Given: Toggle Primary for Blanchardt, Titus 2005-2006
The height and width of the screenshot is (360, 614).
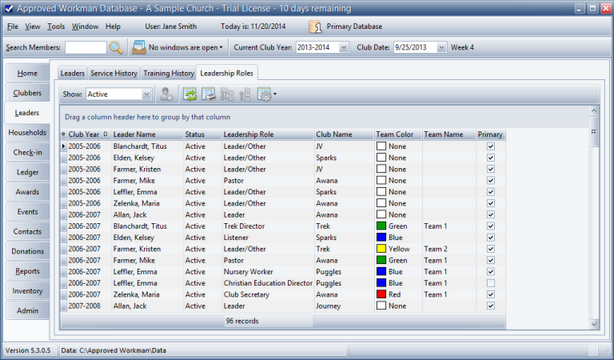Looking at the screenshot, I should coord(491,146).
